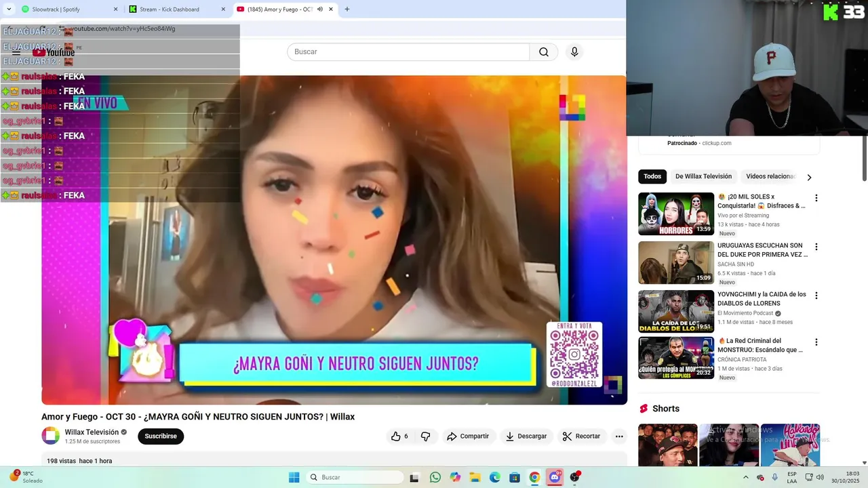Click the Recortar clip button

tap(582, 436)
